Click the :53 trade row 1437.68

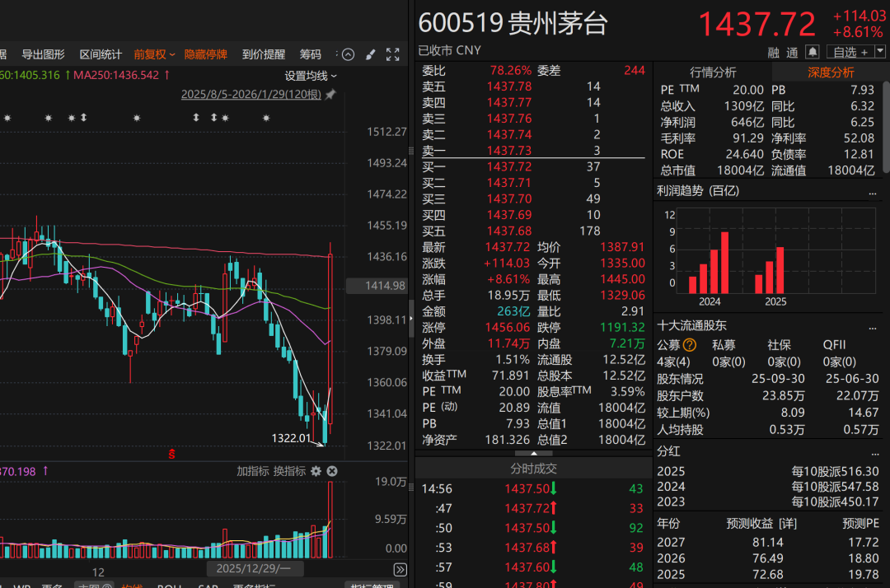(x=533, y=548)
